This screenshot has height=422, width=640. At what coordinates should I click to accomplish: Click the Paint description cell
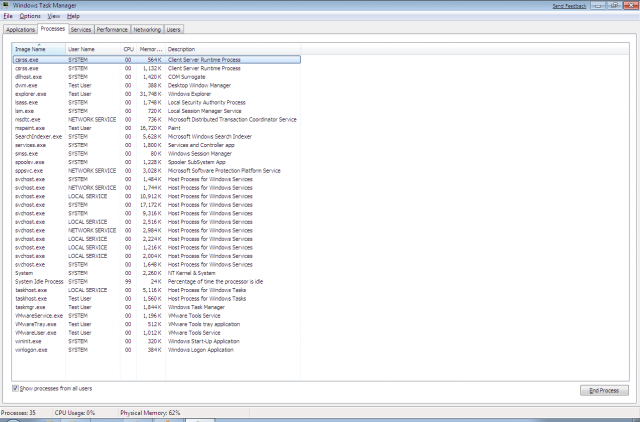tap(174, 128)
